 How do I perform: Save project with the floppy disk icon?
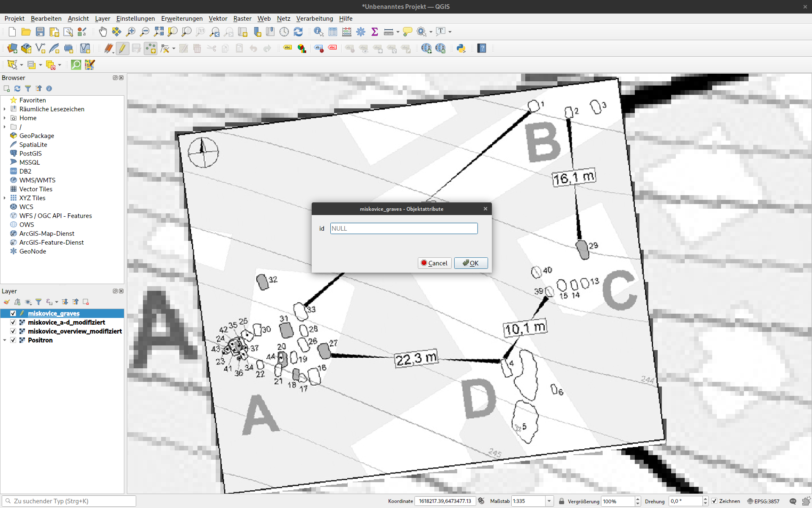40,32
